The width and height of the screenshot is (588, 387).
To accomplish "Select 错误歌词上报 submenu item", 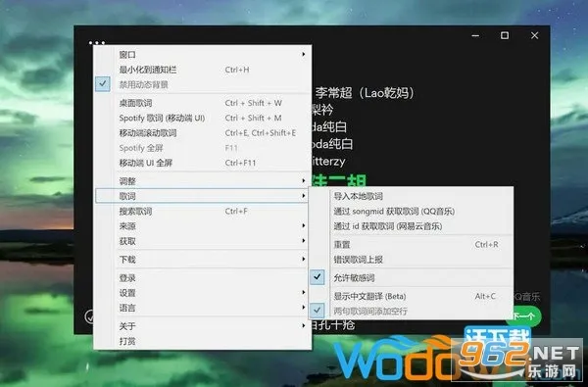I will coord(411,260).
